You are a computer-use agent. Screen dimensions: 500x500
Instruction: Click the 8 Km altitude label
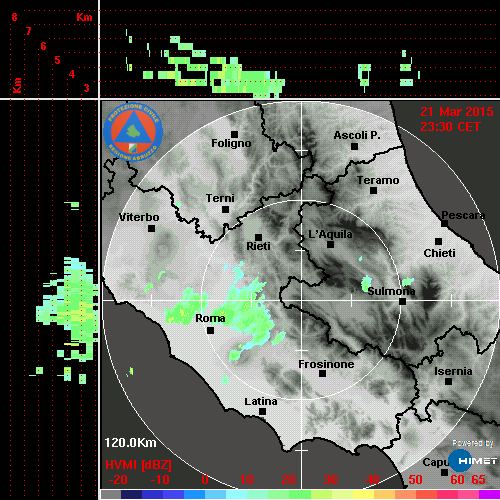pyautogui.click(x=14, y=17)
